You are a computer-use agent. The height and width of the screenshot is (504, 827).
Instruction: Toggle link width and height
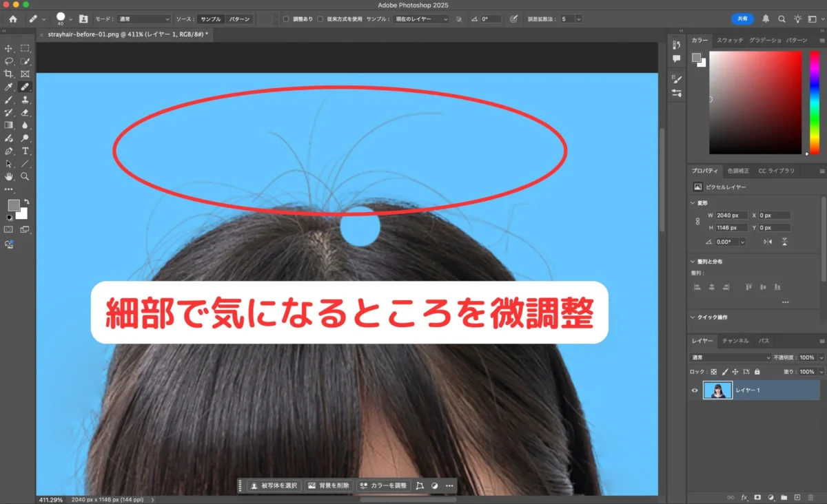click(x=697, y=222)
